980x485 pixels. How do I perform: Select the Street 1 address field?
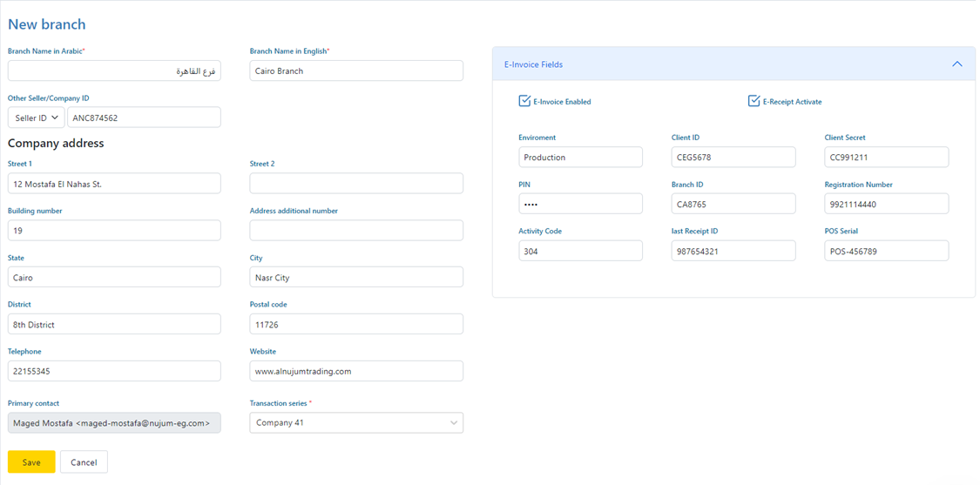pyautogui.click(x=114, y=184)
